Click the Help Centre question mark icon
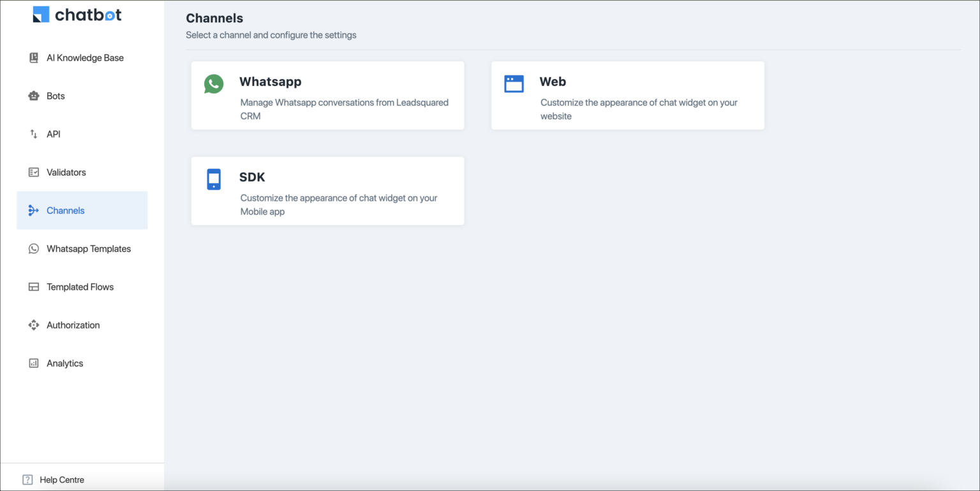This screenshot has height=491, width=980. pos(27,479)
